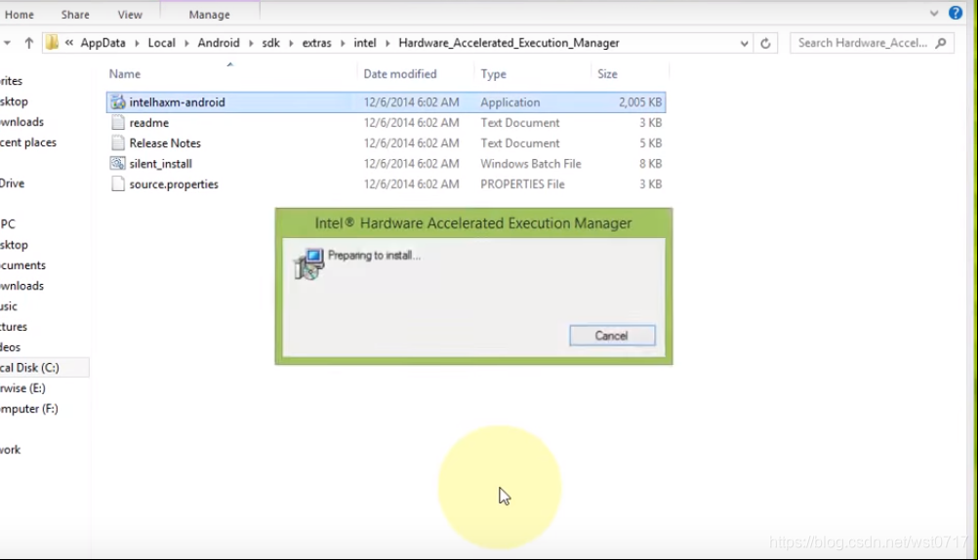
Task: Sort by the Name column header
Action: click(x=125, y=74)
